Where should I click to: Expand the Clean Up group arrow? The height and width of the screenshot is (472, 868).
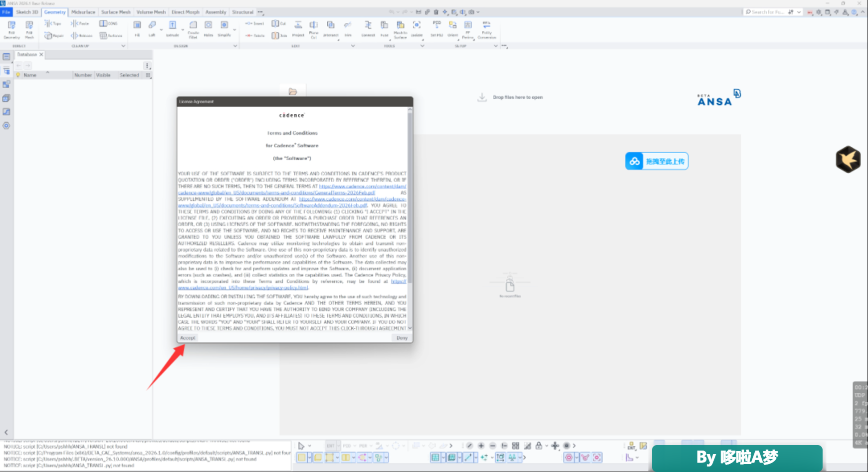click(x=123, y=46)
